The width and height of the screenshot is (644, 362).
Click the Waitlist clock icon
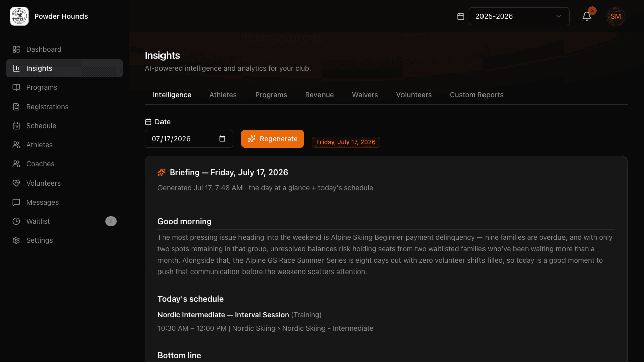tap(16, 221)
